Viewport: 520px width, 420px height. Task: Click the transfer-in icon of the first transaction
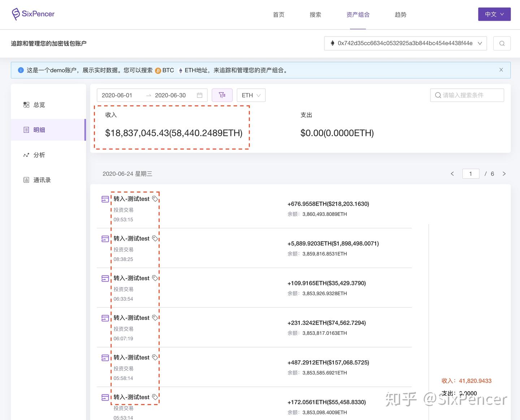105,199
